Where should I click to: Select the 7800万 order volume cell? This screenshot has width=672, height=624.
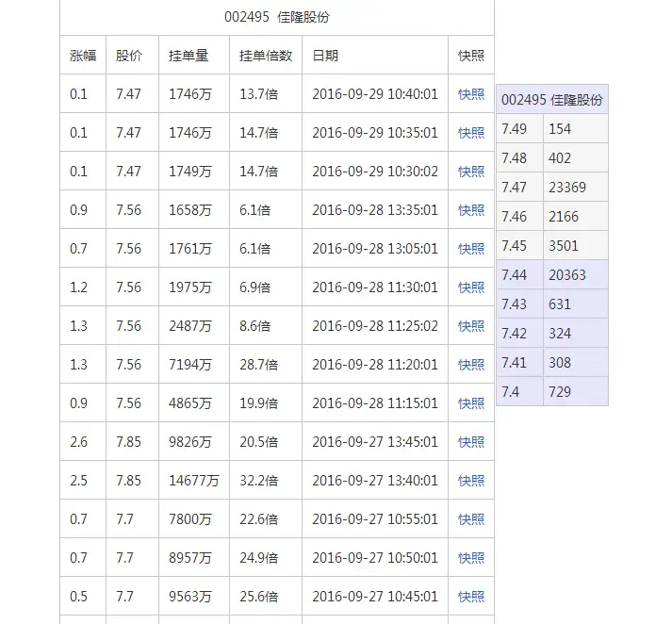pyautogui.click(x=194, y=519)
